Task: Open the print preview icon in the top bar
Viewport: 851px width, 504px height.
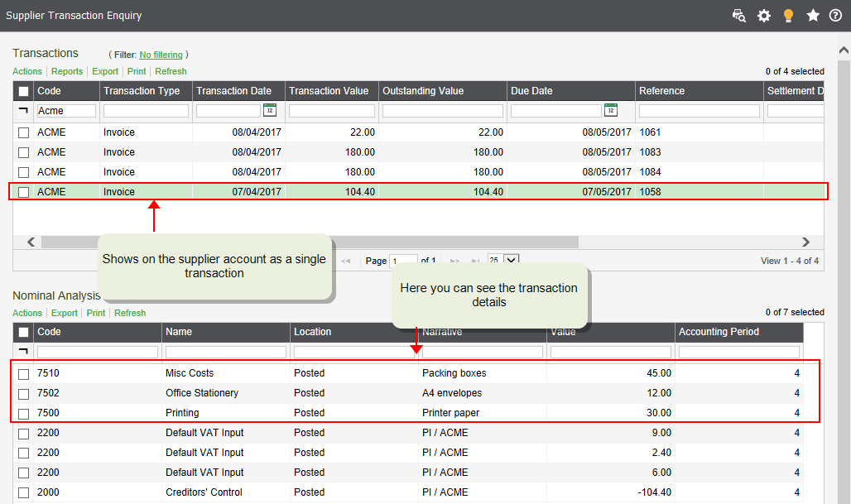Action: 738,15
